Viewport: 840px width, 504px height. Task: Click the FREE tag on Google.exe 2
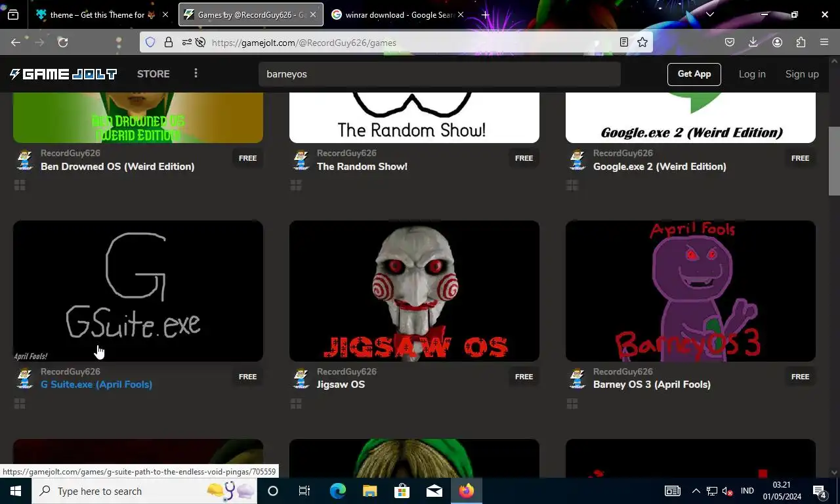pyautogui.click(x=800, y=158)
